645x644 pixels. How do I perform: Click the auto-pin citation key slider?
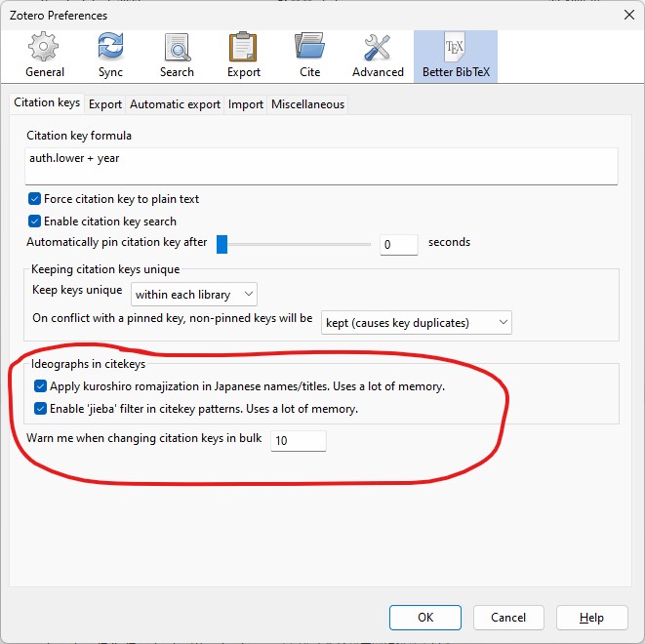pos(294,244)
